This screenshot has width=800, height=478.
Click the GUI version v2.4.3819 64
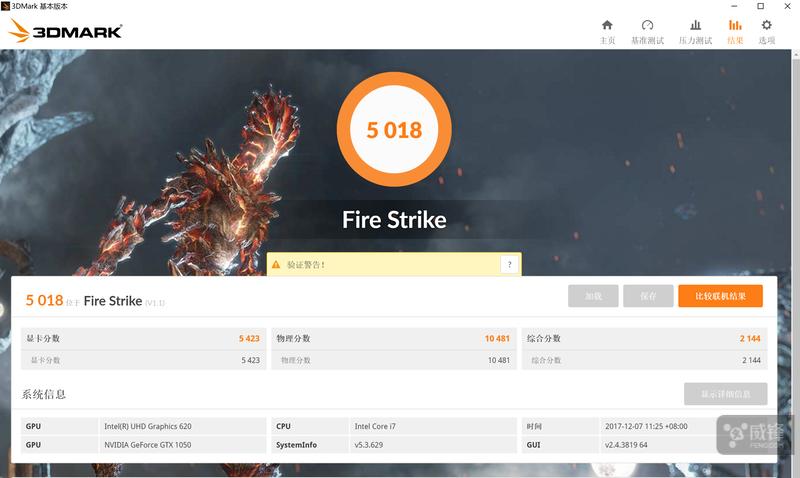[626, 445]
